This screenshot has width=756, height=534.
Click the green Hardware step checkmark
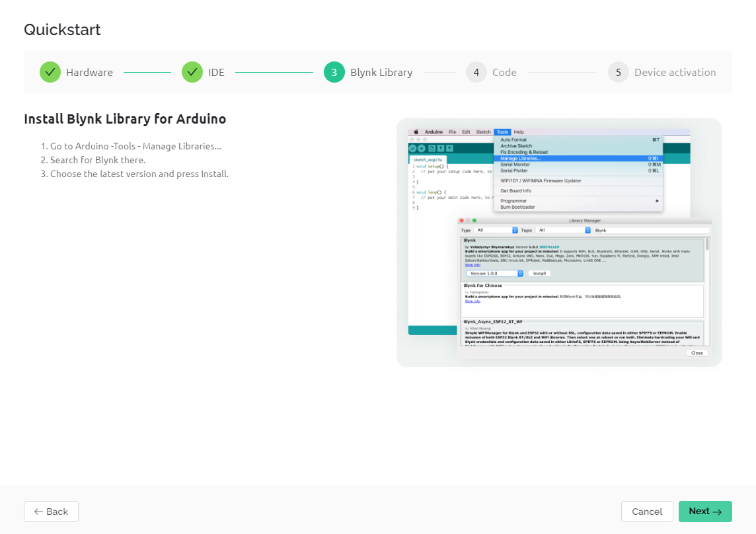[x=50, y=72]
